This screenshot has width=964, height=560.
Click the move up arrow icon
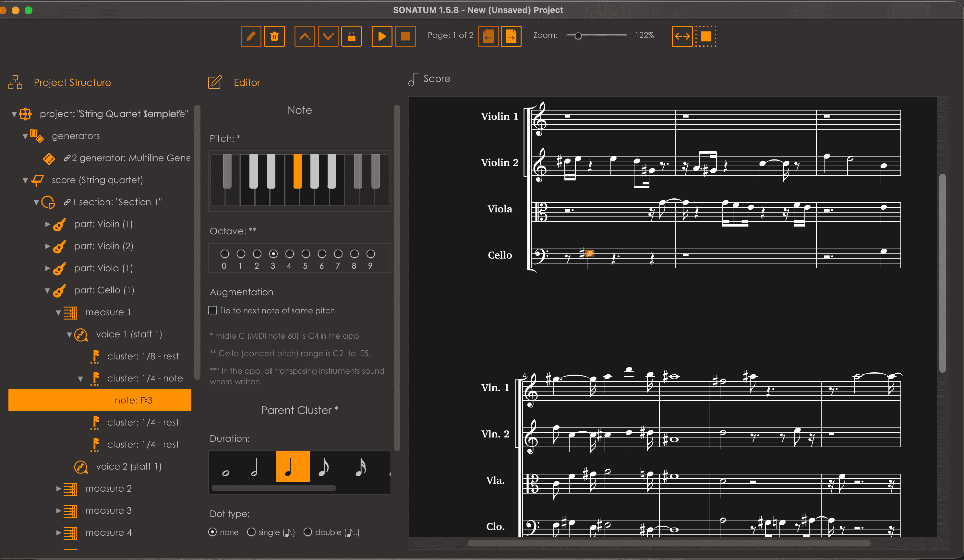[305, 36]
